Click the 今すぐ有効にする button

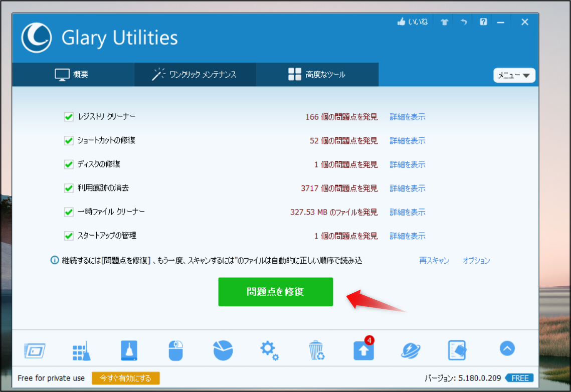point(126,378)
